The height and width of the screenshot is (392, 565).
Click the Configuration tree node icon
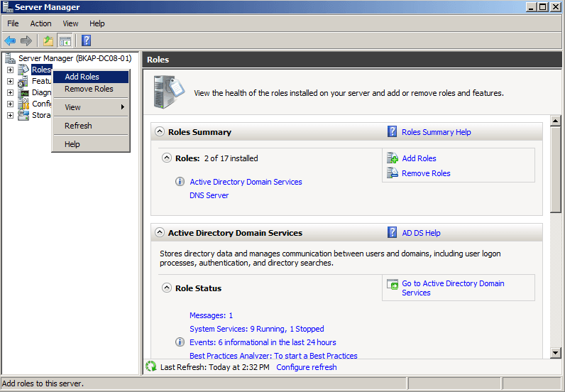click(x=23, y=104)
